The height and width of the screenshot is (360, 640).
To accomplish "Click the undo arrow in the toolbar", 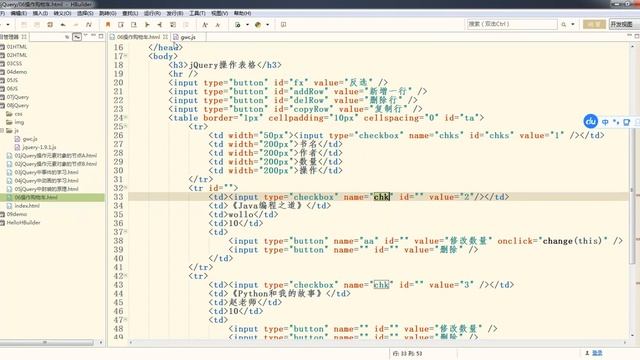I will [x=63, y=24].
